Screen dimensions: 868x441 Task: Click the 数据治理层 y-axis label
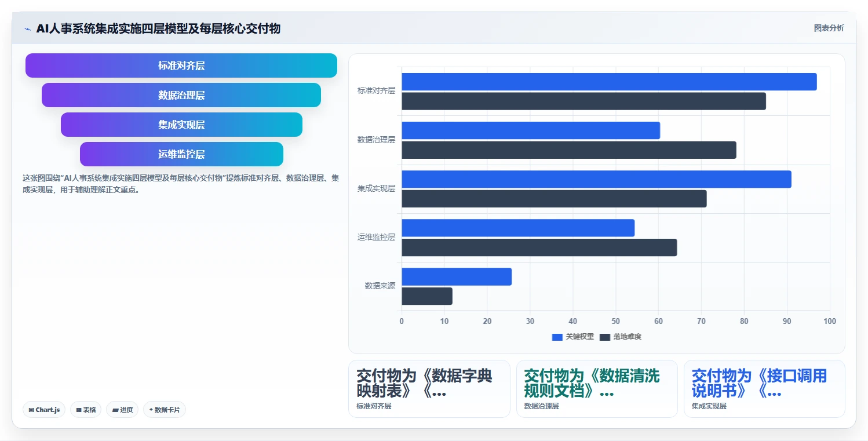(376, 140)
